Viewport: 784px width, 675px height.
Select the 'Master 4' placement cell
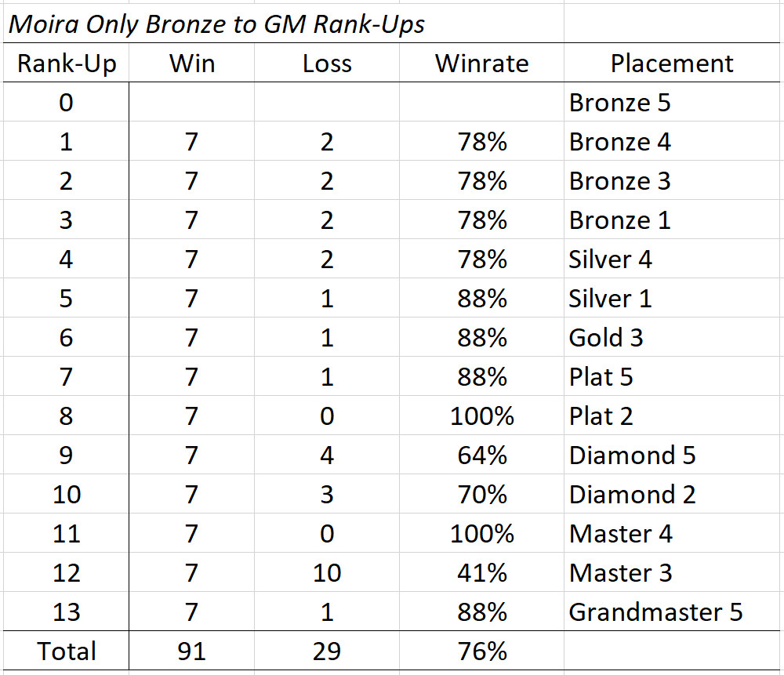(x=672, y=534)
